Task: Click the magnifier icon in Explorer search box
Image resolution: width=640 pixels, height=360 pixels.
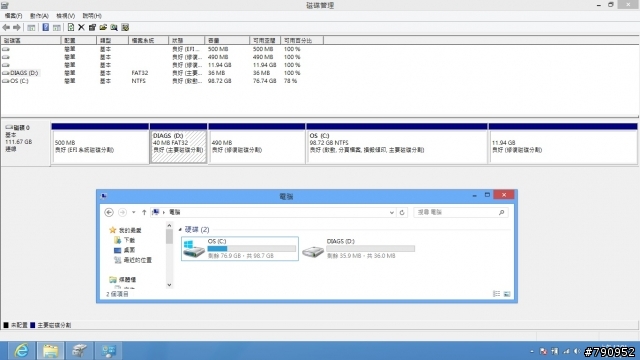Action: (x=502, y=212)
